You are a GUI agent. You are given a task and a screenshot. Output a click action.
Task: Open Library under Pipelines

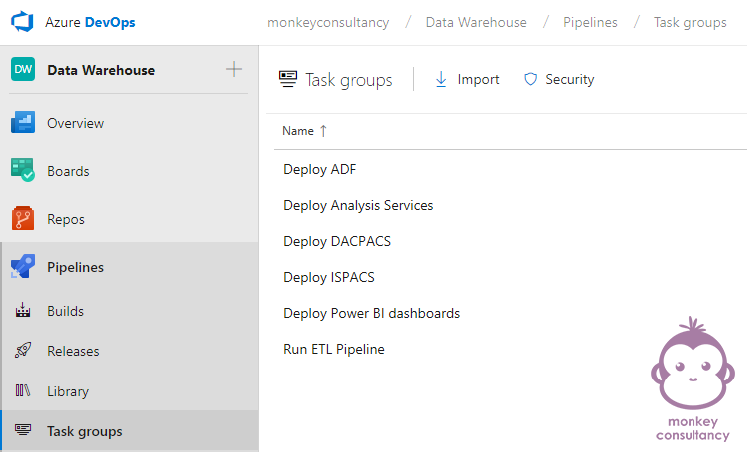coord(68,391)
